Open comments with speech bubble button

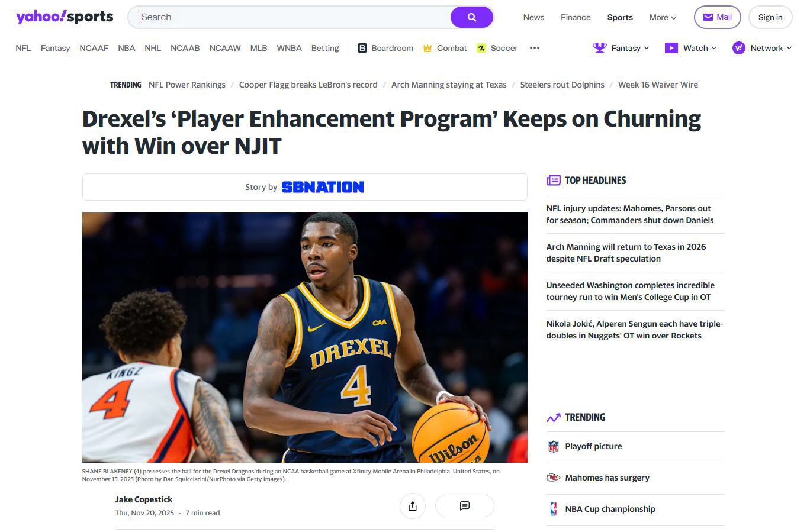click(465, 506)
